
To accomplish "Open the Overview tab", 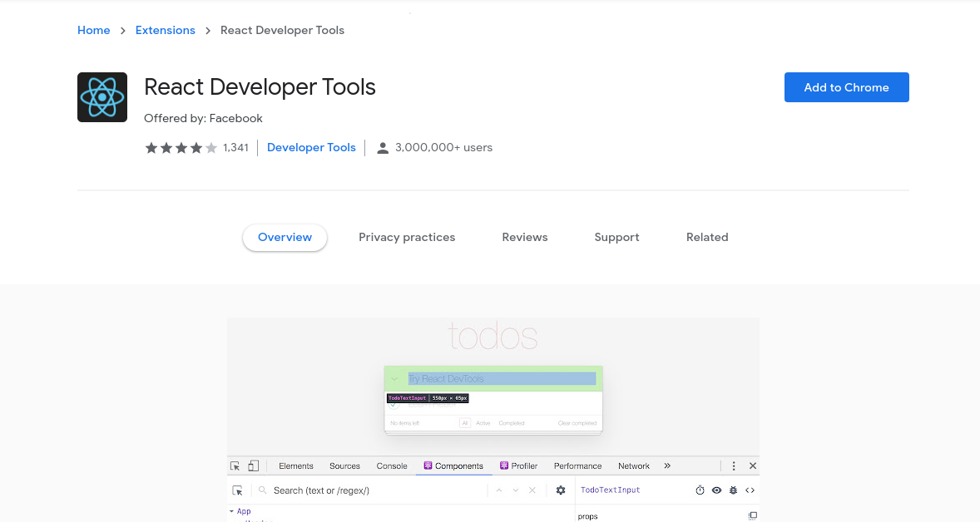I will point(285,237).
